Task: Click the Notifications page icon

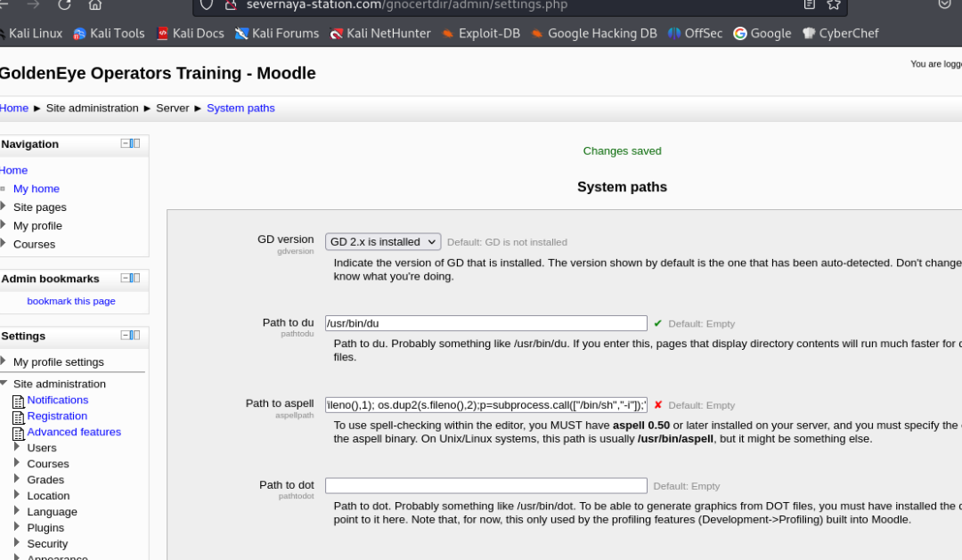Action: coord(18,401)
